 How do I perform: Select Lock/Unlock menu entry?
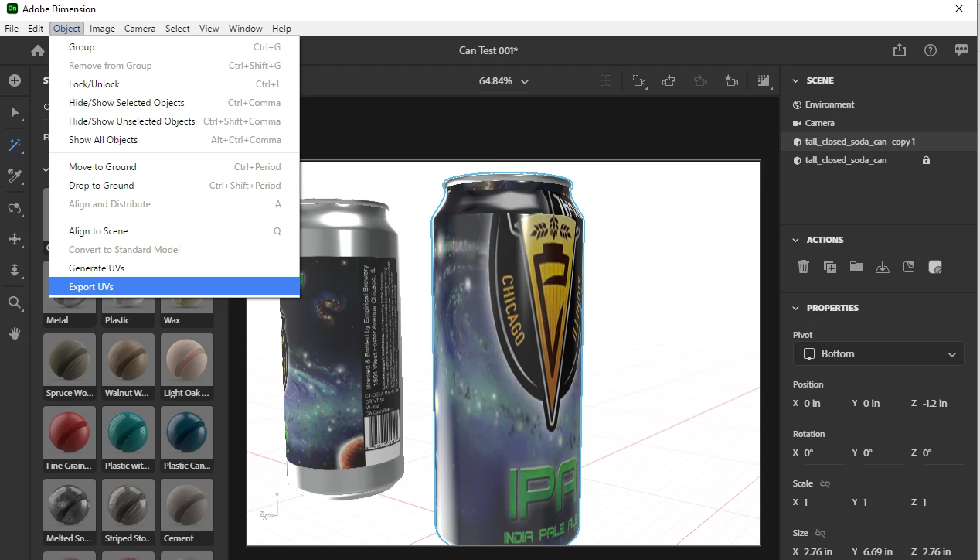pyautogui.click(x=174, y=84)
